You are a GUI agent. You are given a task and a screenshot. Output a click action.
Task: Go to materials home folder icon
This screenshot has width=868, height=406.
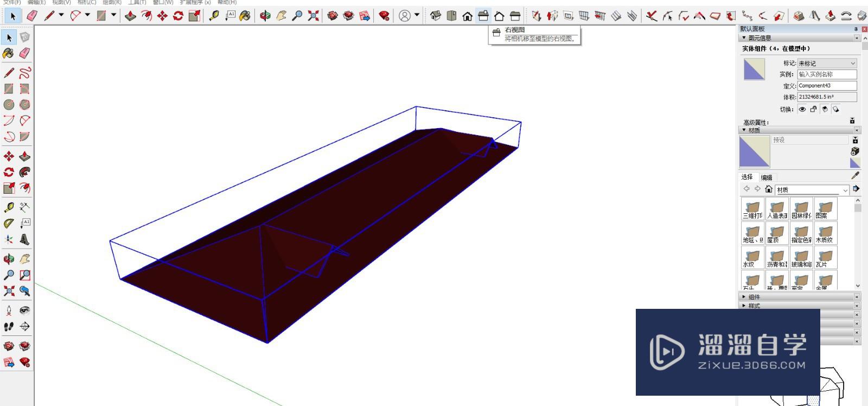(x=768, y=189)
